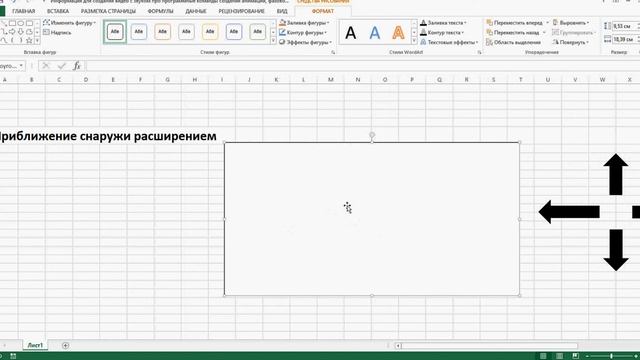640x360 pixels.
Task: Open the Эффекты фигуры dropdown
Action: 306,42
